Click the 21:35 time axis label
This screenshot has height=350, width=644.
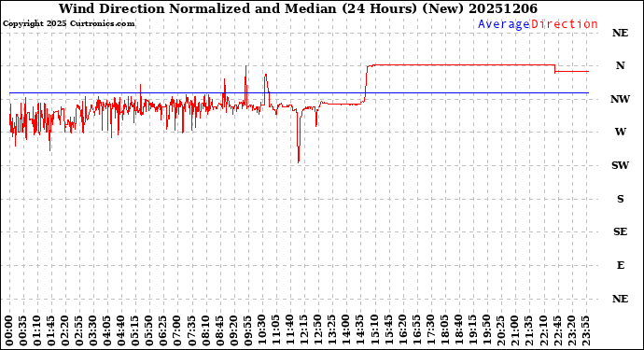pos(528,331)
